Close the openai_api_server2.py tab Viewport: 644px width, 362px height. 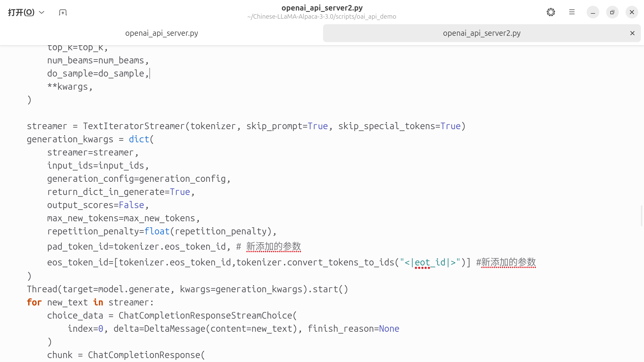tap(632, 33)
